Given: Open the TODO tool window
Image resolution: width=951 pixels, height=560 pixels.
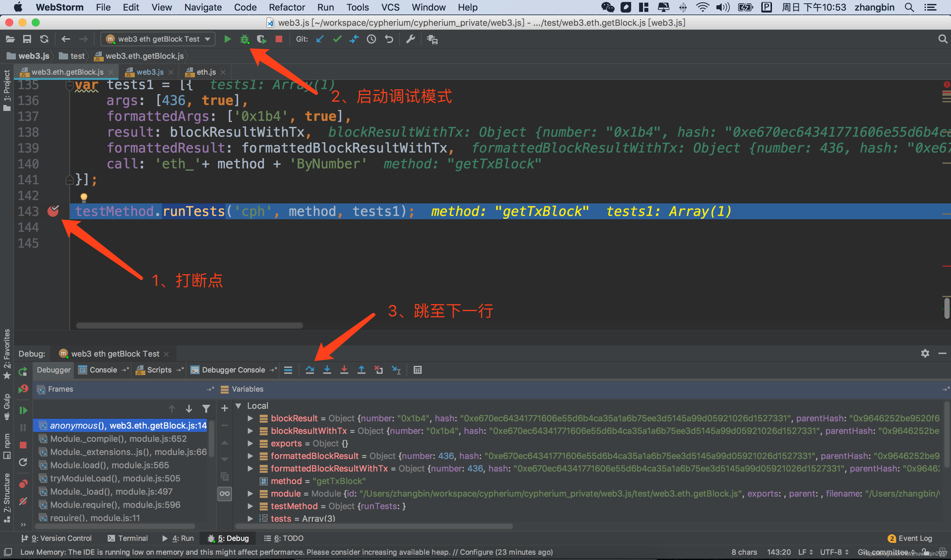Looking at the screenshot, I should (x=284, y=538).
